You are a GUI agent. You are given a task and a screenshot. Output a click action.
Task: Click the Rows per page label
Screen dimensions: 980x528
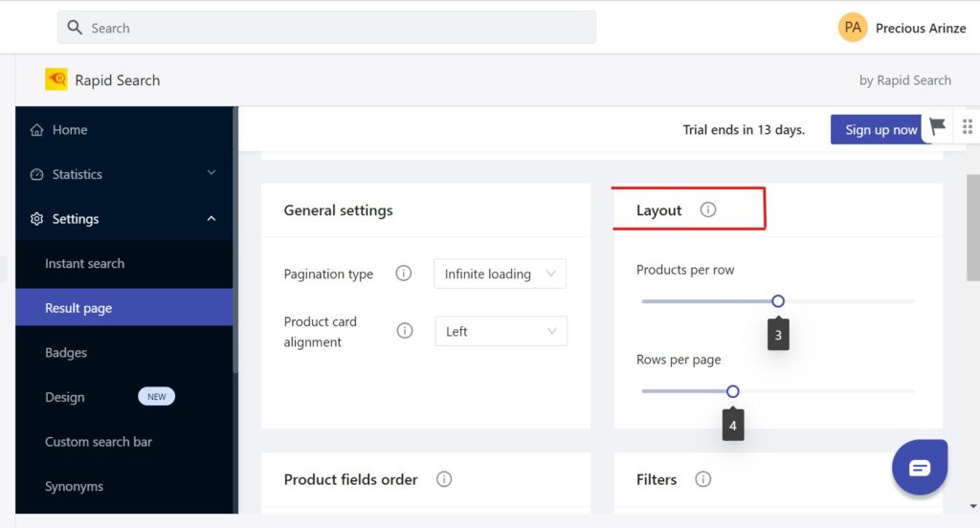tap(679, 360)
